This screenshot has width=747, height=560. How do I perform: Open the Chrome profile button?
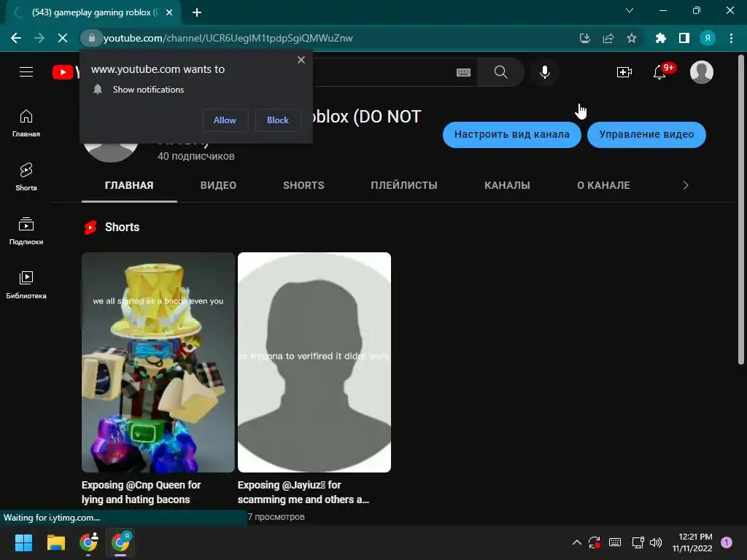[708, 38]
